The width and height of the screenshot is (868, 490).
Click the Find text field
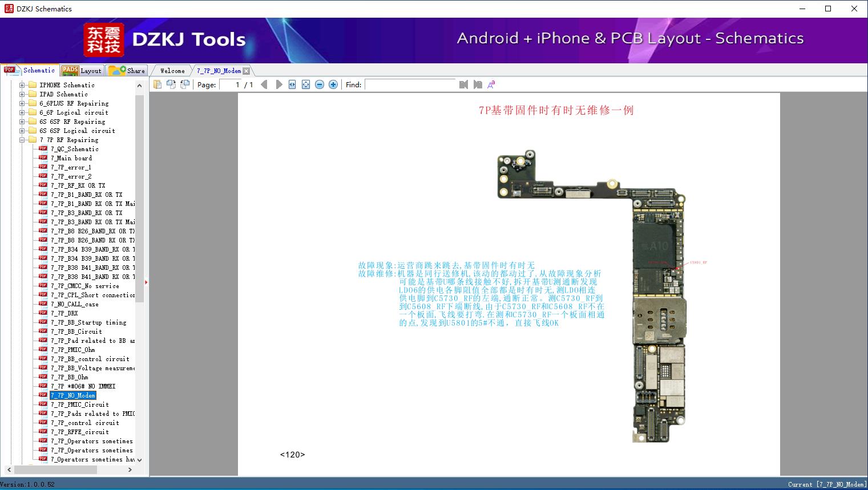(x=410, y=84)
